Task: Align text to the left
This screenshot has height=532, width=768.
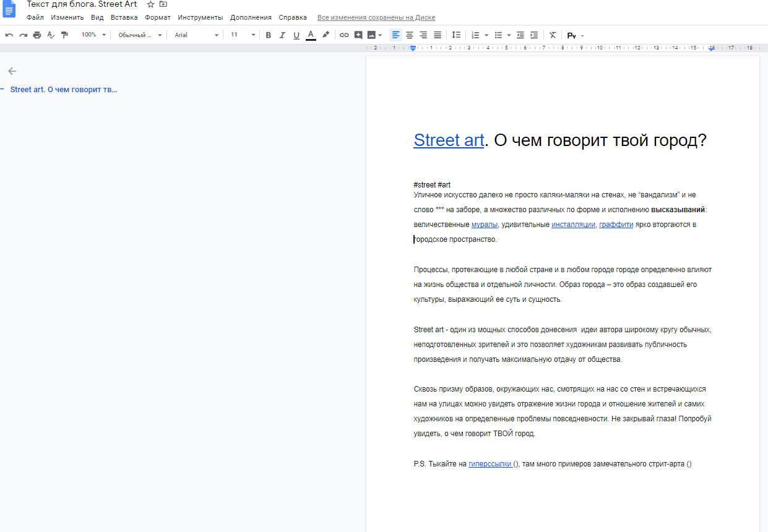Action: coord(396,35)
